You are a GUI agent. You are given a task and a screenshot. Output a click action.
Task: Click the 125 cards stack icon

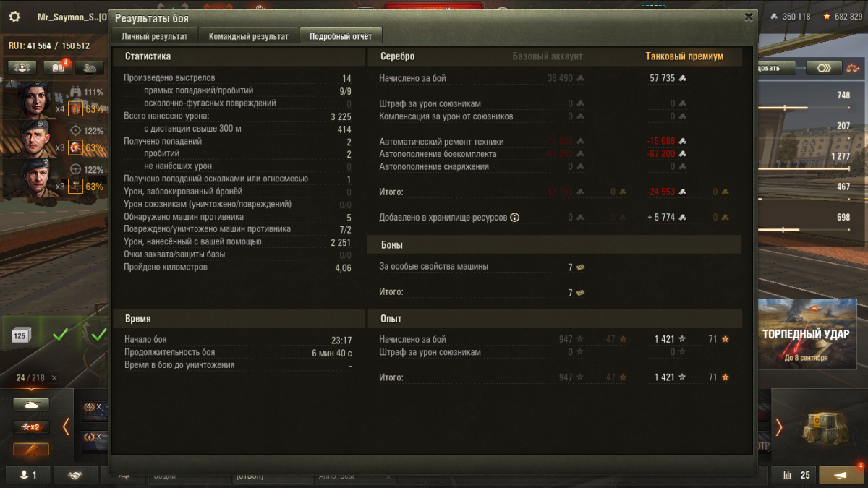point(20,335)
